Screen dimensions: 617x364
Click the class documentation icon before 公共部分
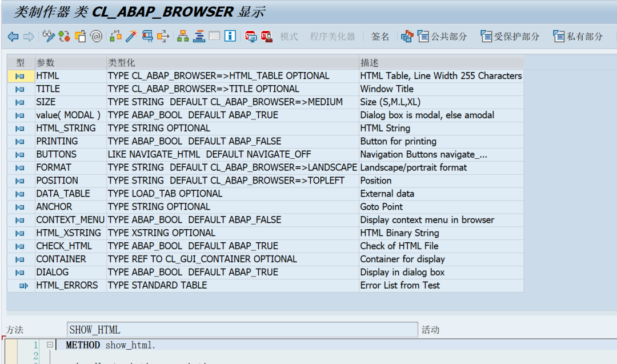tap(407, 37)
